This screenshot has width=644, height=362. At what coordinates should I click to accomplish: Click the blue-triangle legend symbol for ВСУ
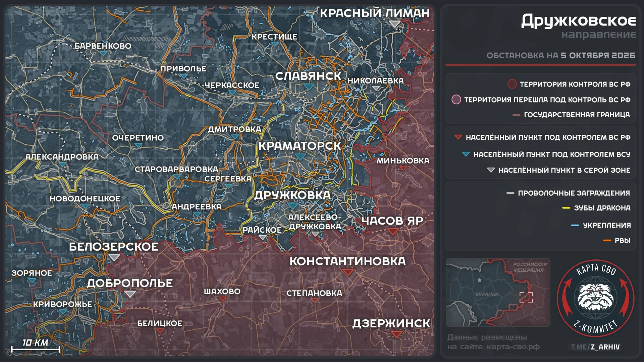(466, 154)
